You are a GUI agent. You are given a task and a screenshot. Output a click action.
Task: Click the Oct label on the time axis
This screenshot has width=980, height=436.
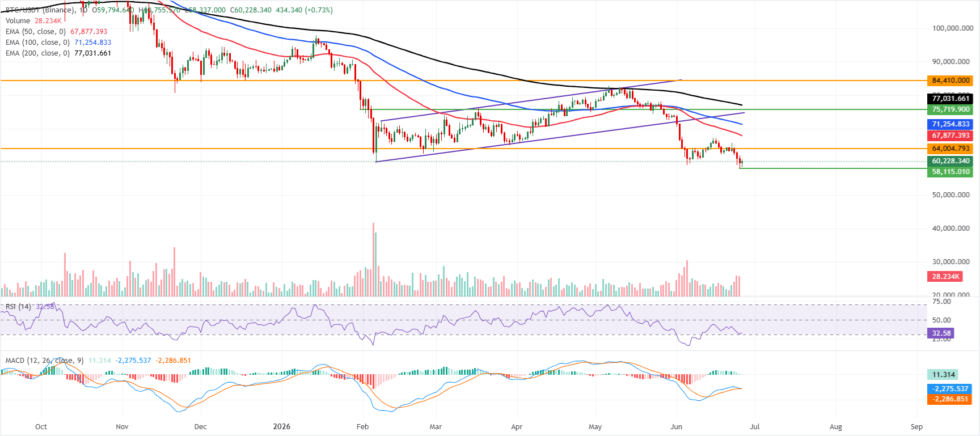(41, 427)
